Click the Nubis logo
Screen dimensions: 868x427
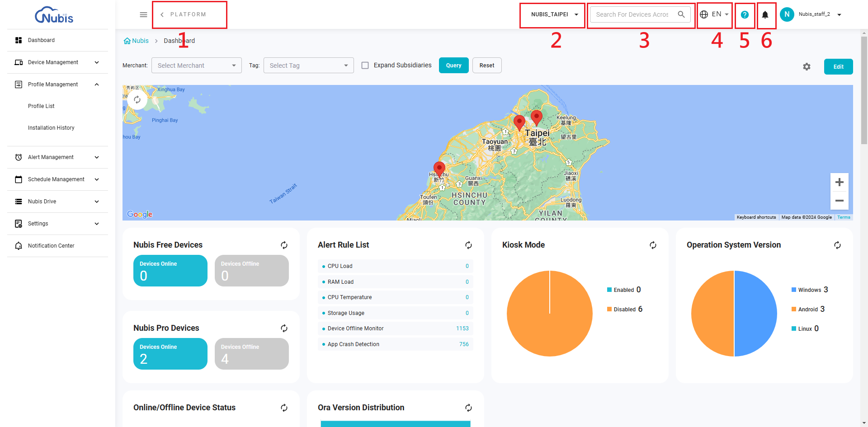pos(54,15)
